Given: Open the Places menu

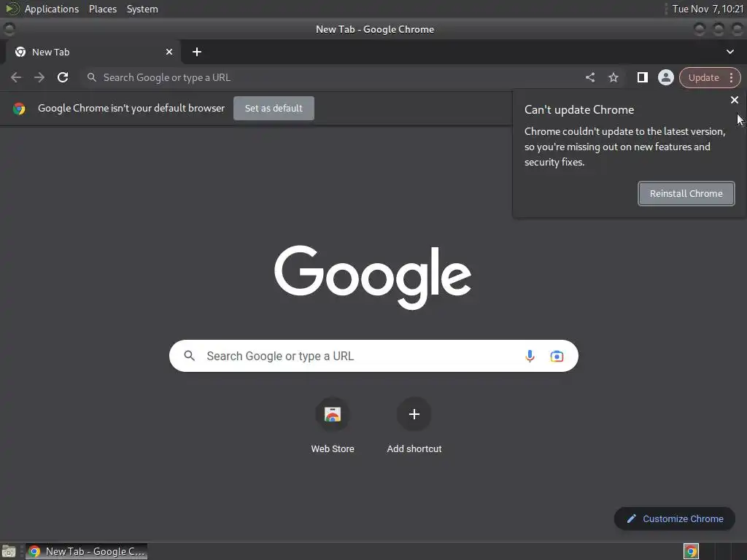Looking at the screenshot, I should pyautogui.click(x=102, y=9).
